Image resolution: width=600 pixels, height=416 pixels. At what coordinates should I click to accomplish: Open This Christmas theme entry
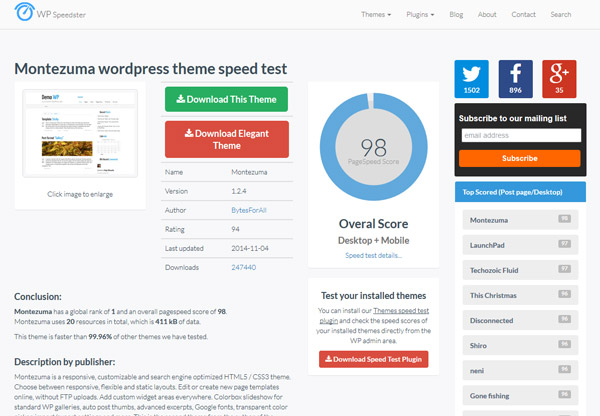[x=520, y=295]
